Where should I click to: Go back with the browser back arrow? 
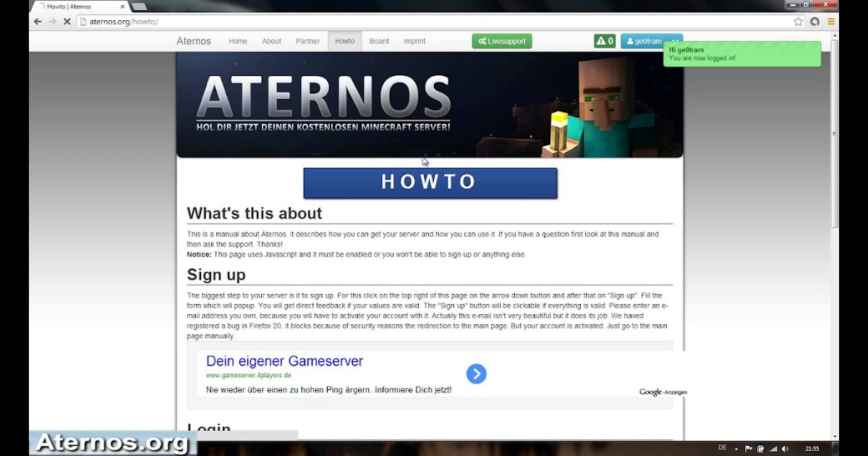38,22
